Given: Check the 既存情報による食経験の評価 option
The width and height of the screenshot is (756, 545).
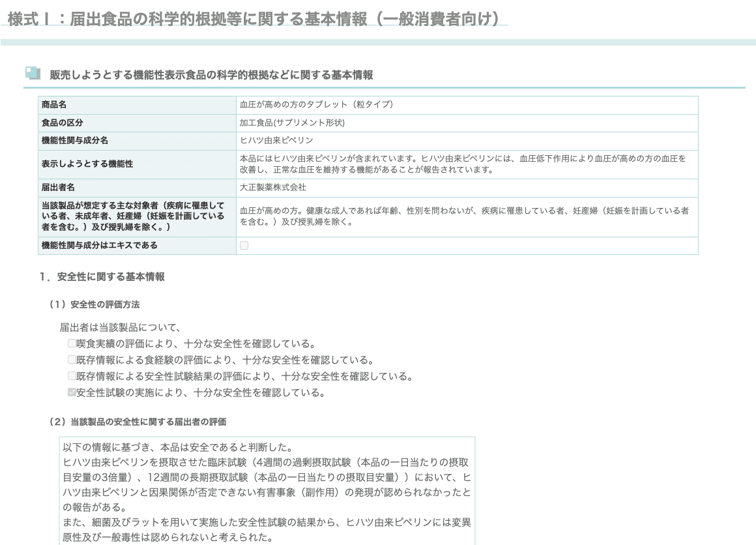Looking at the screenshot, I should tap(72, 360).
